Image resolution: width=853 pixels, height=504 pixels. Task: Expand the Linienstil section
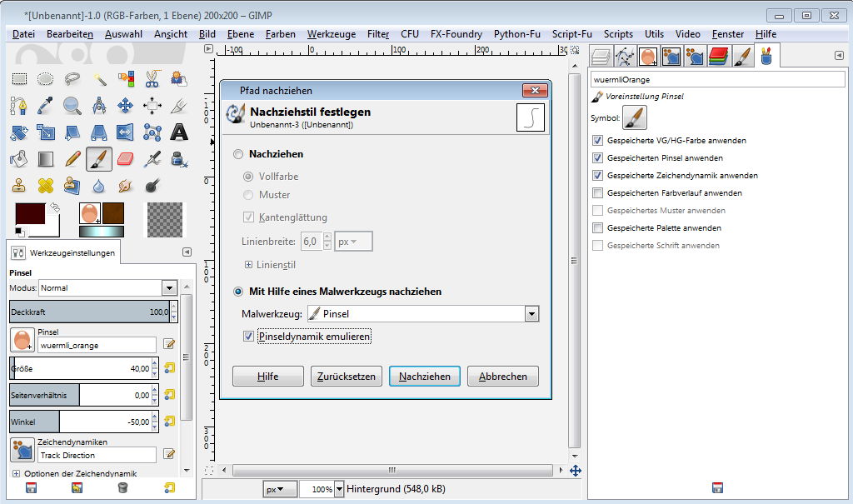click(x=248, y=265)
